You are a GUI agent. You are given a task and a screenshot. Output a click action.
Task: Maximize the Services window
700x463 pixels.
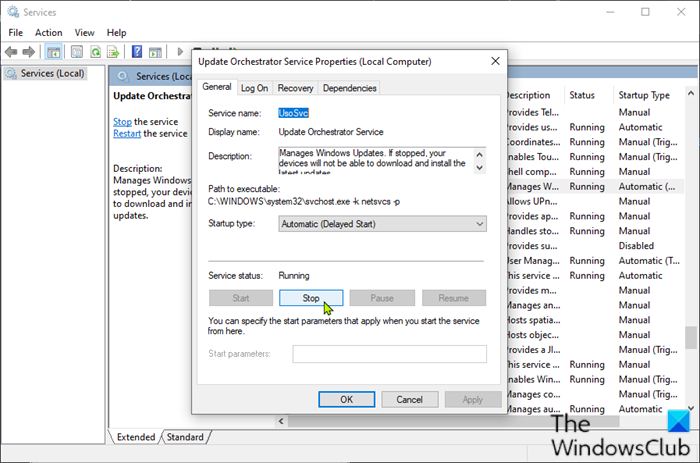645,12
